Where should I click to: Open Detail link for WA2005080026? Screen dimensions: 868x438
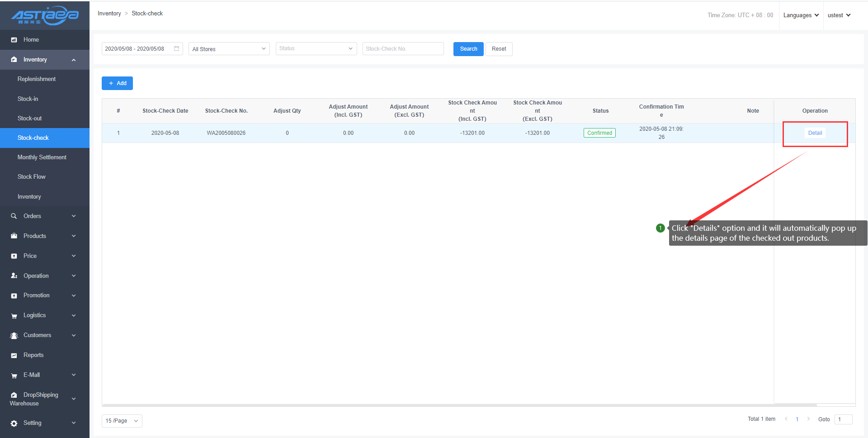[815, 133]
